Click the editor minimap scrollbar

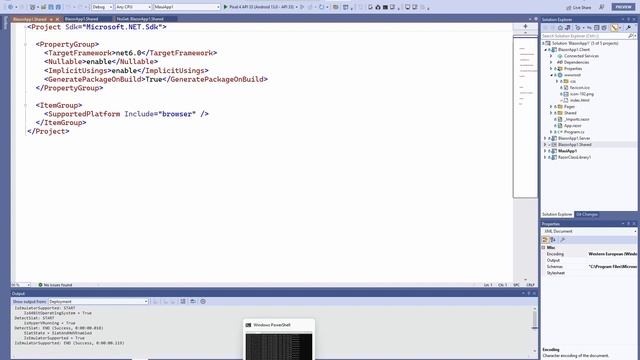[525, 117]
